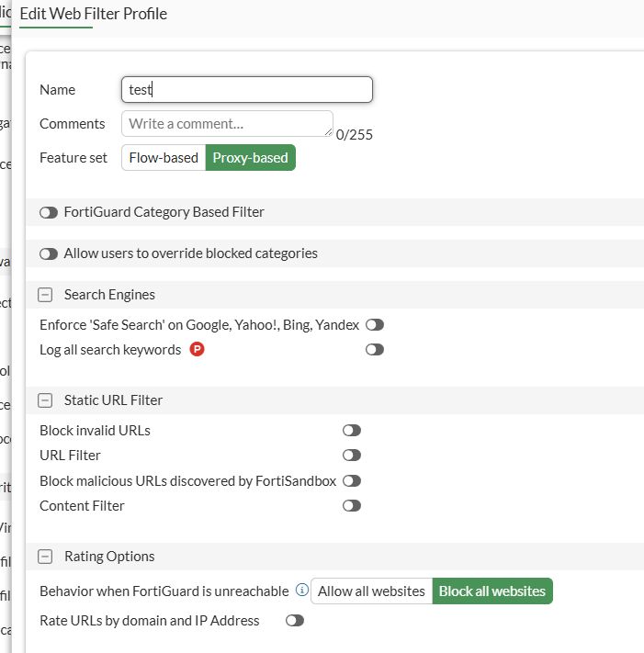This screenshot has height=653, width=644.
Task: Toggle Allow users to override blocked categories
Action: 49,253
